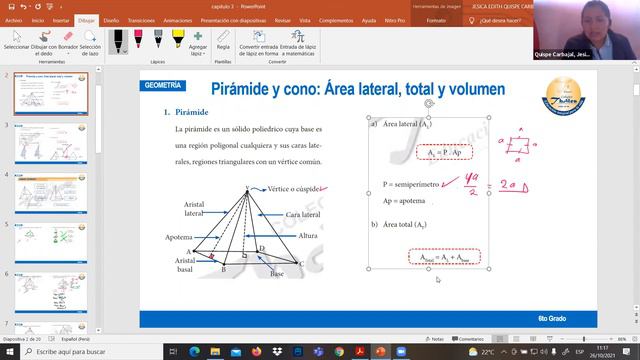Switch to the Revisar tab
This screenshot has width=640, height=360.
(282, 20)
